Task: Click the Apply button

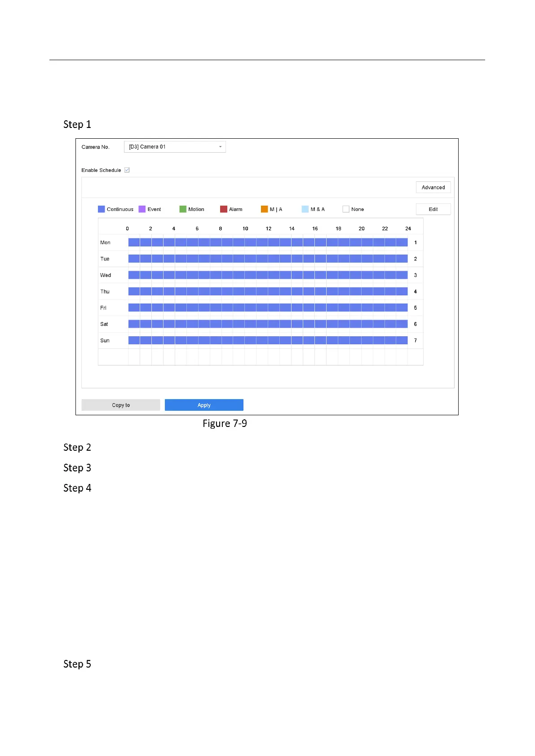Action: point(204,405)
